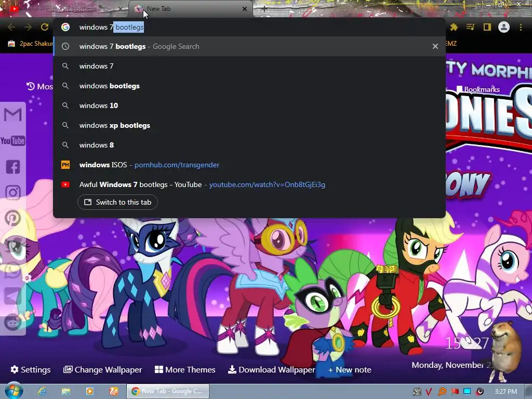Viewport: 532px width, 399px height.
Task: Click the '15:27' clock widget
Action: click(467, 343)
